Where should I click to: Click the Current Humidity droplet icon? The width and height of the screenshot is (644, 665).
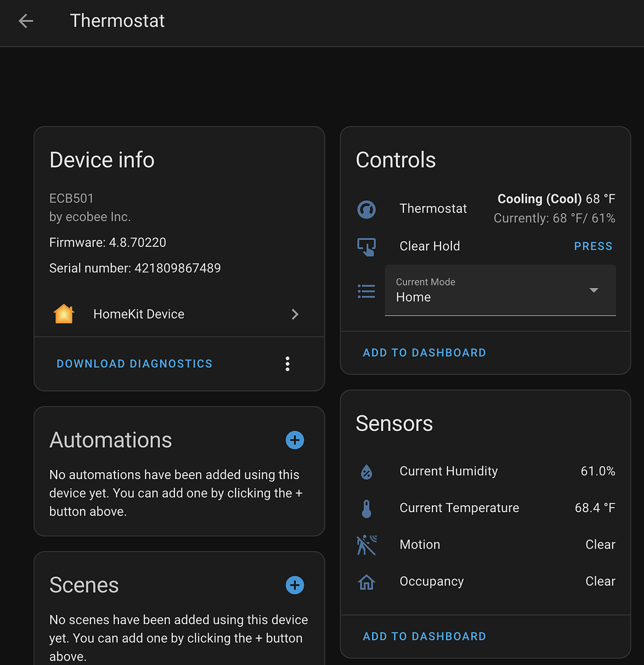[366, 472]
